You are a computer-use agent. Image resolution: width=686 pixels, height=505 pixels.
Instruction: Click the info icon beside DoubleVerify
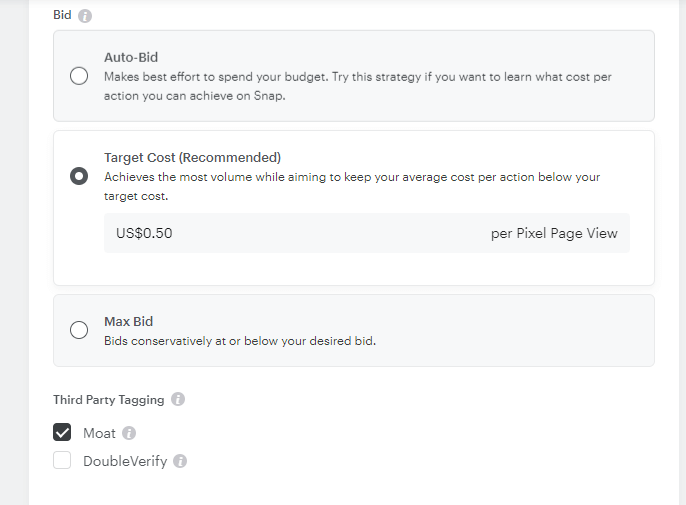click(180, 461)
